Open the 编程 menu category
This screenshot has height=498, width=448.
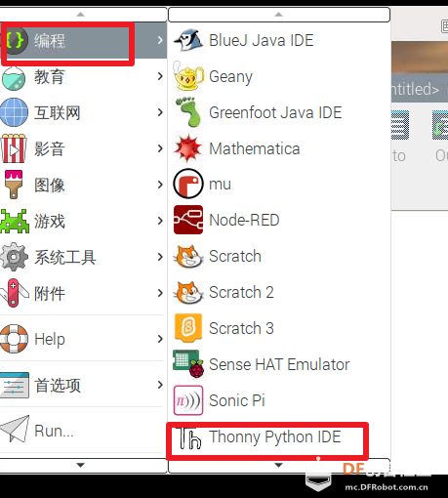click(x=83, y=40)
